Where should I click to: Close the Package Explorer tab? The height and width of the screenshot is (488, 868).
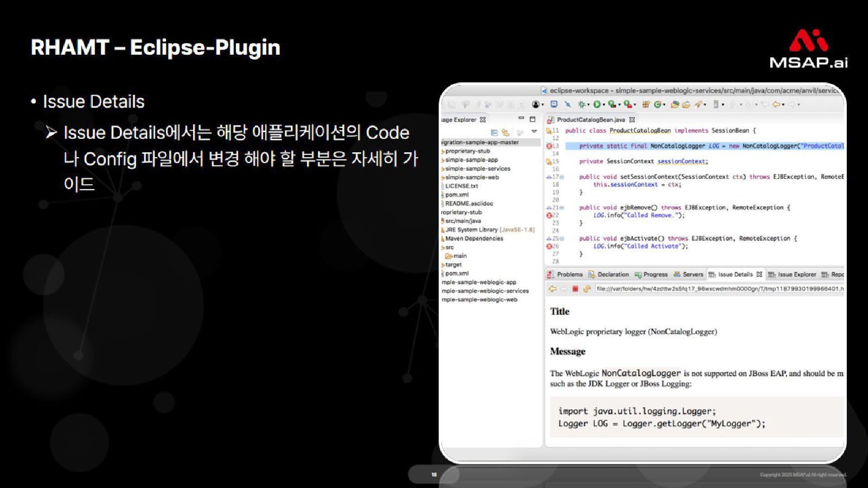coord(483,120)
